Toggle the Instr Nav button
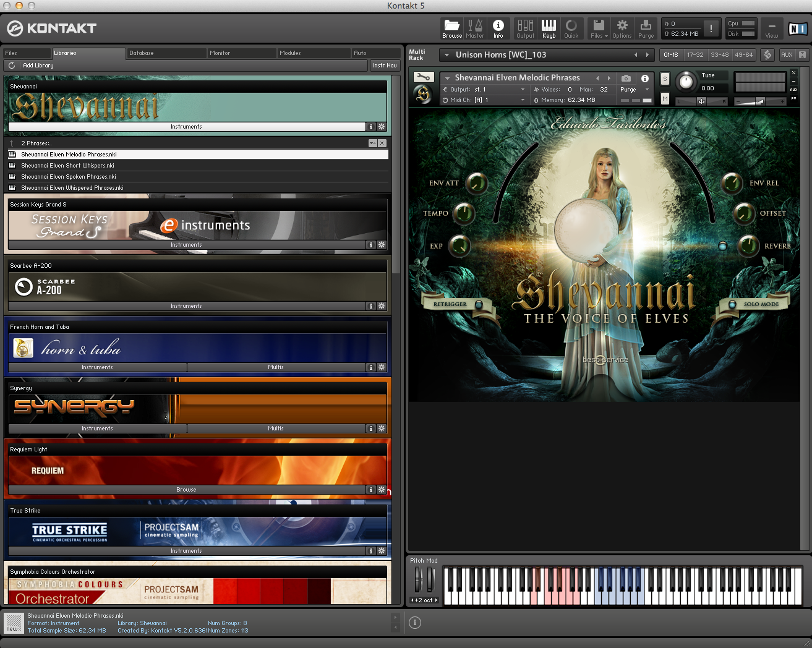 pyautogui.click(x=385, y=66)
